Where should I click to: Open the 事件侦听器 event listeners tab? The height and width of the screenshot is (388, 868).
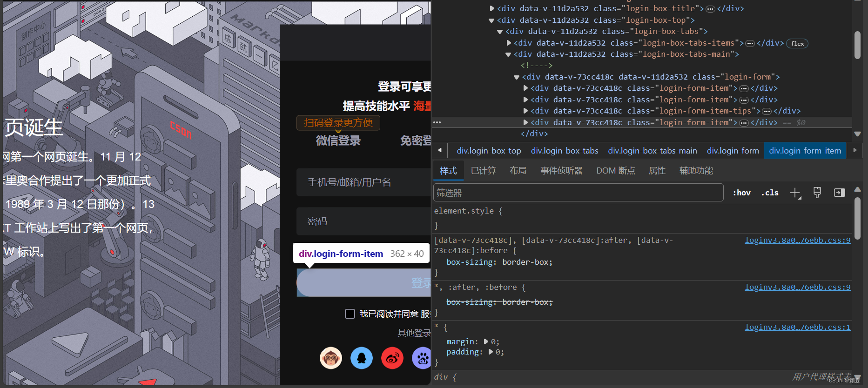561,171
